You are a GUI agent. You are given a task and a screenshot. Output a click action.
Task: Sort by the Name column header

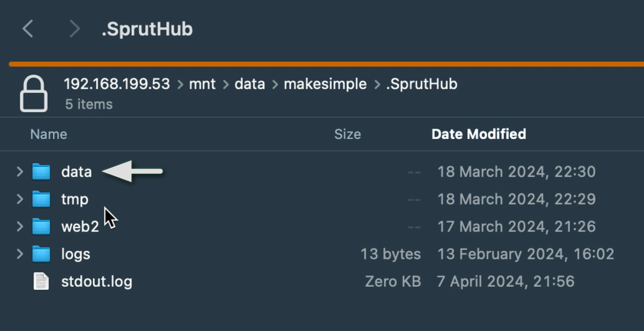(49, 134)
